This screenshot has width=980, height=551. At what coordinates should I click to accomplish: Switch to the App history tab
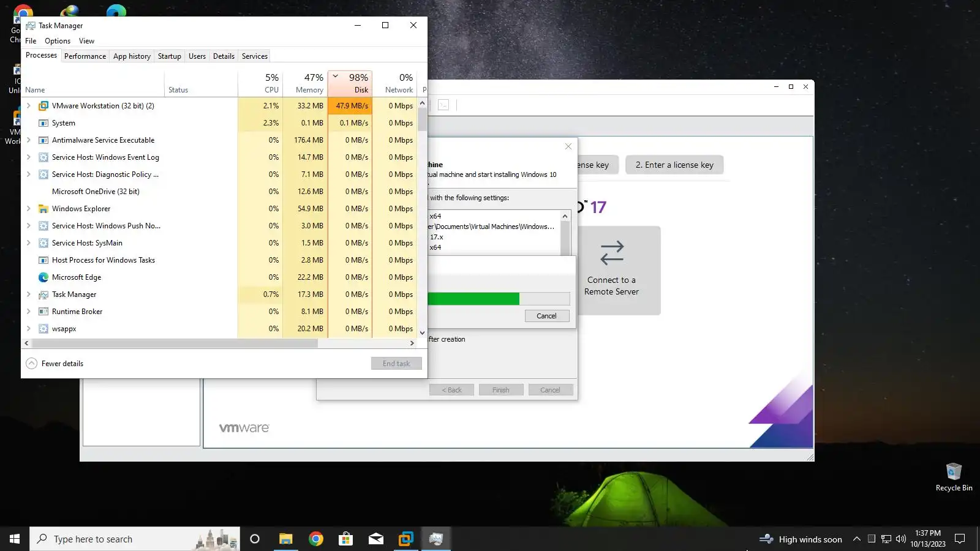(x=132, y=56)
